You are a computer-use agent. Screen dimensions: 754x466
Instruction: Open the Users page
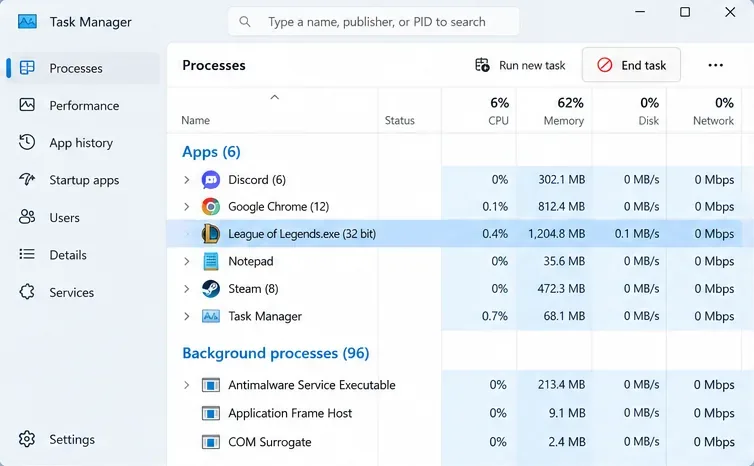tap(83, 217)
